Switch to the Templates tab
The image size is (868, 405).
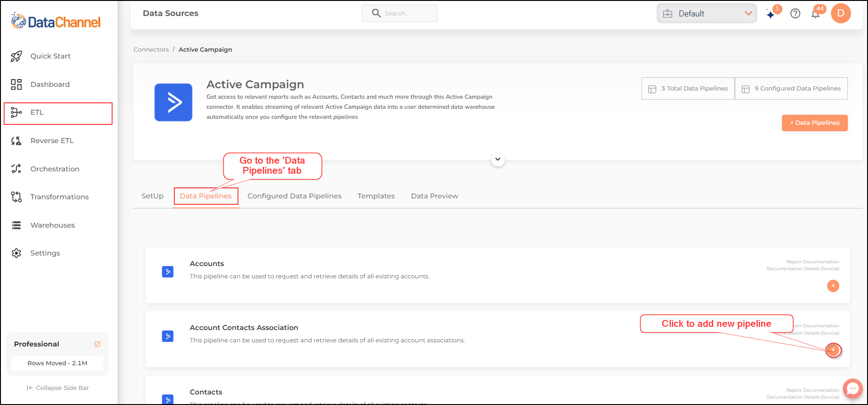point(376,196)
